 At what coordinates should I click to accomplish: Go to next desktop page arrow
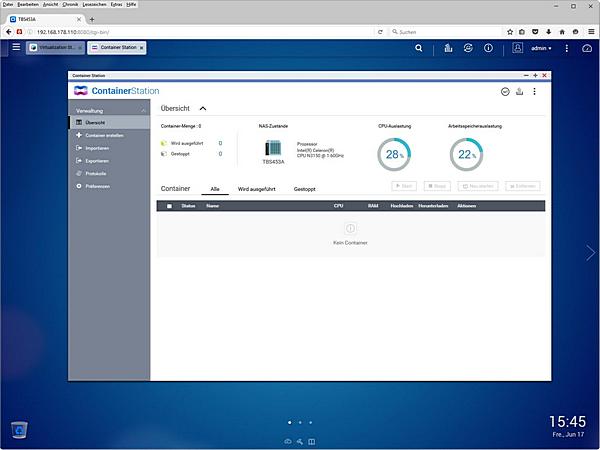(x=590, y=253)
